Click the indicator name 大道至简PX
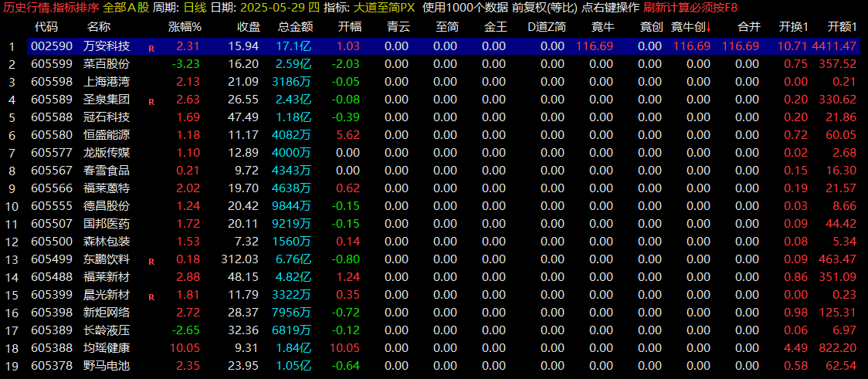868x379 pixels. point(384,8)
